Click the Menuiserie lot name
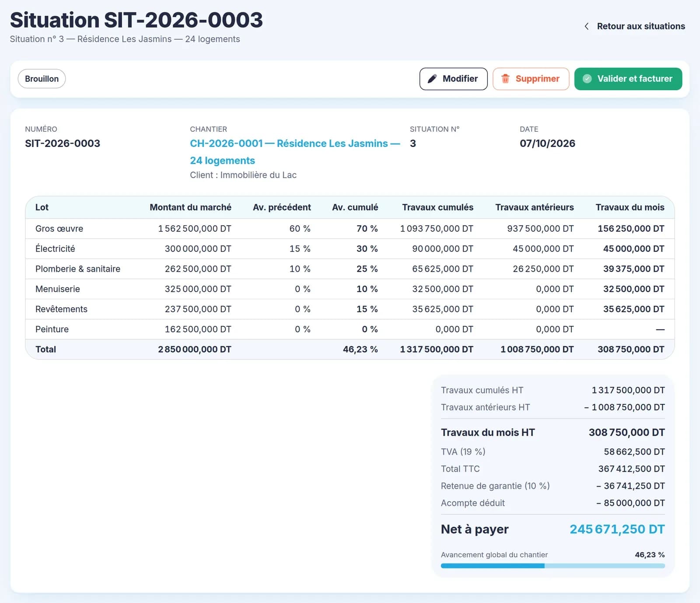Viewport: 700px width, 603px height. coord(58,289)
